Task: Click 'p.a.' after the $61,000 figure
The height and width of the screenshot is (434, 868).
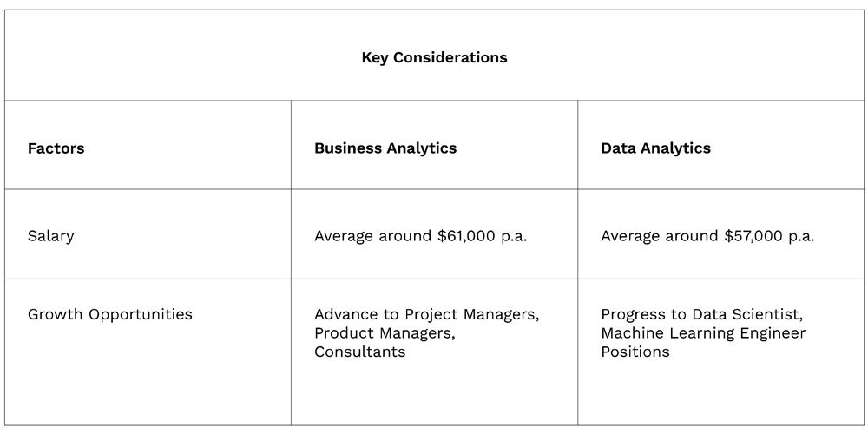Action: [x=515, y=236]
